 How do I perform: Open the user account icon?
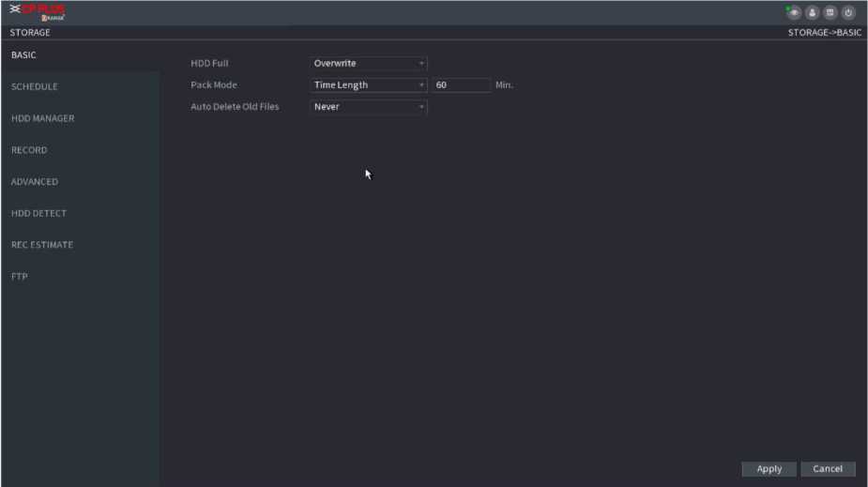[814, 13]
